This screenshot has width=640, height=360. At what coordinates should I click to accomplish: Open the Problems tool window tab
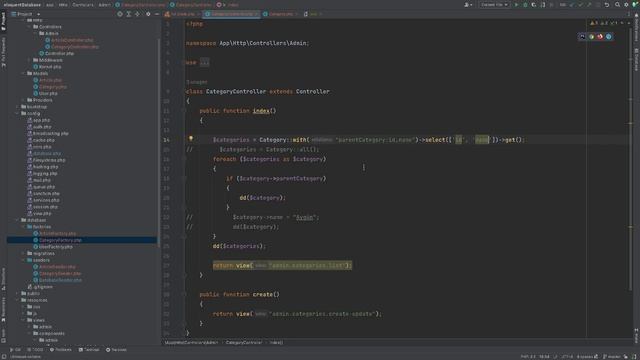[60, 350]
